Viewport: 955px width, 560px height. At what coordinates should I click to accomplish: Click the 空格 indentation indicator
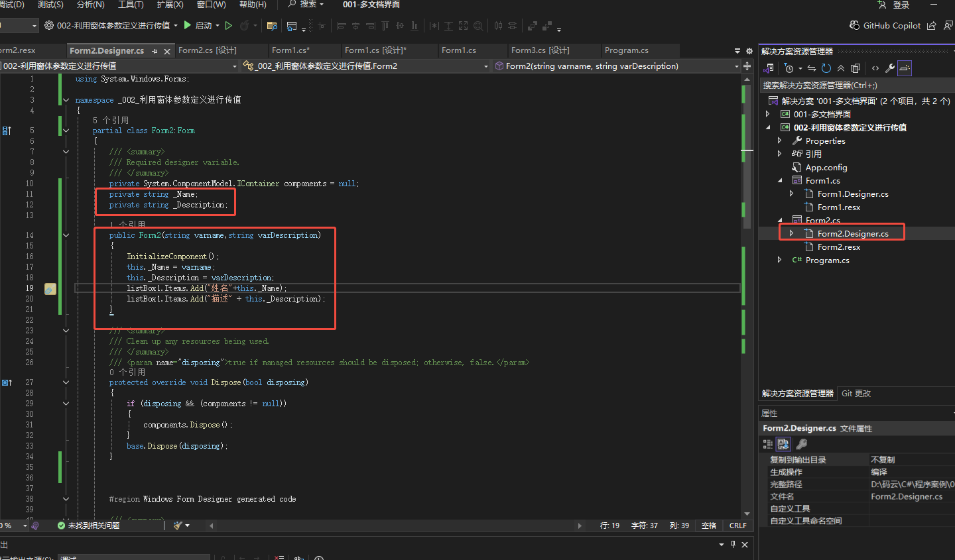click(x=709, y=526)
